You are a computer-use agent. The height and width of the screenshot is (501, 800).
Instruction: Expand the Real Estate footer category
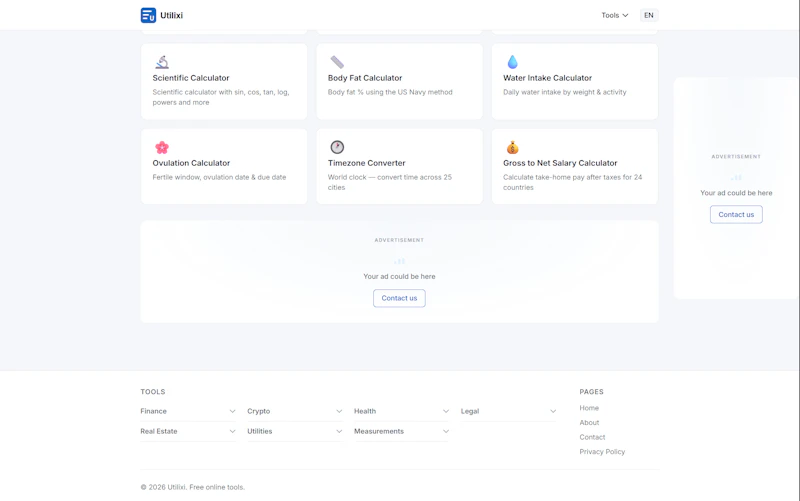click(x=188, y=432)
